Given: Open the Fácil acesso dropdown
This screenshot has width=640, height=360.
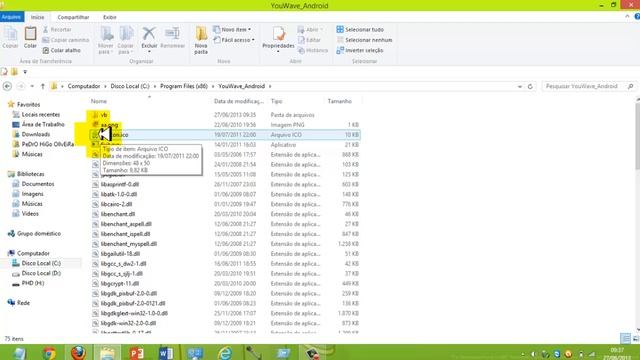Looking at the screenshot, I should coord(234,40).
